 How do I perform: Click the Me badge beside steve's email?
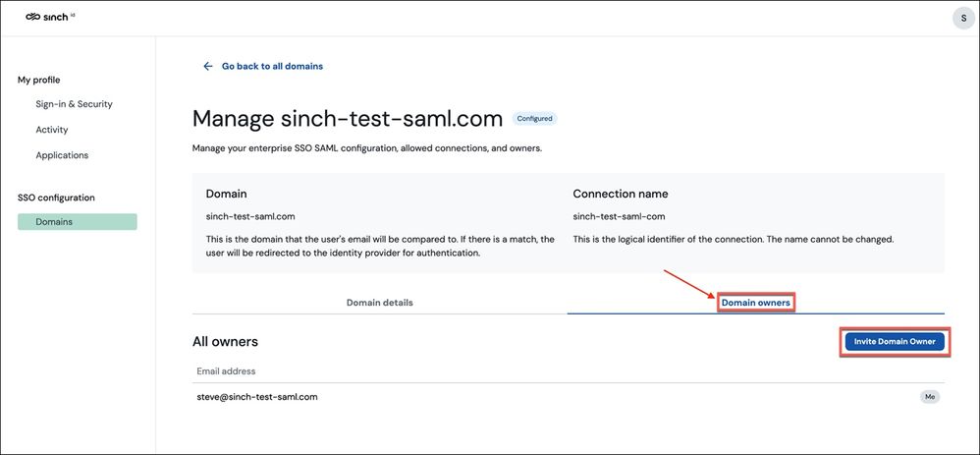click(929, 397)
